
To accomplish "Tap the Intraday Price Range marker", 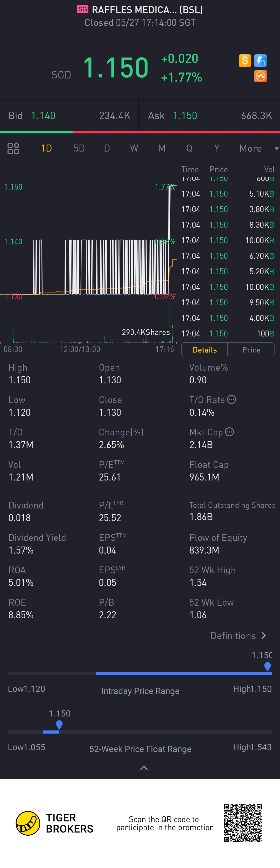I will point(268,666).
